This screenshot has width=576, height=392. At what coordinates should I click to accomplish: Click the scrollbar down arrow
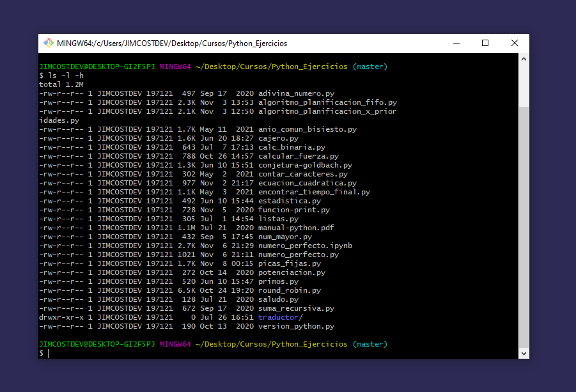(524, 353)
